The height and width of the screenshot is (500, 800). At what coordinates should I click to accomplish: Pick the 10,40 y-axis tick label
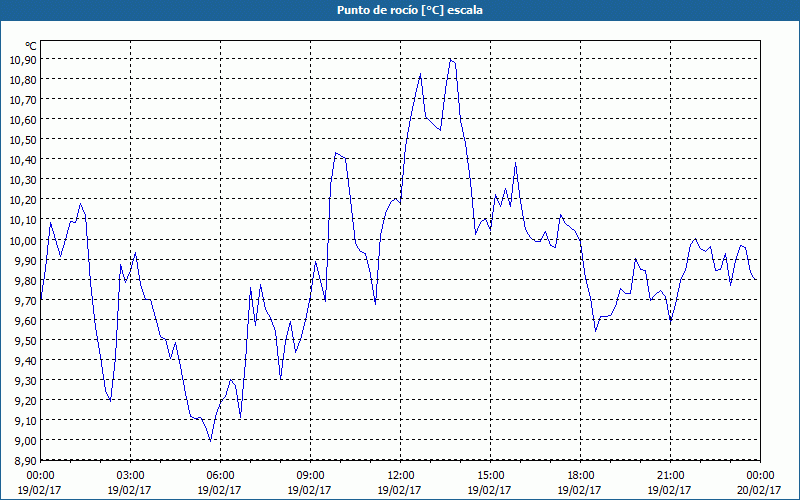tap(23, 160)
